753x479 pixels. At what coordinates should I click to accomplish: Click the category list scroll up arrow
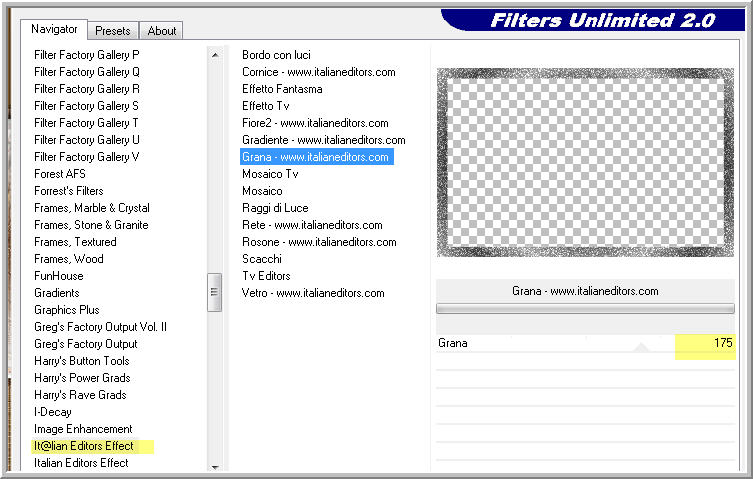coord(215,55)
